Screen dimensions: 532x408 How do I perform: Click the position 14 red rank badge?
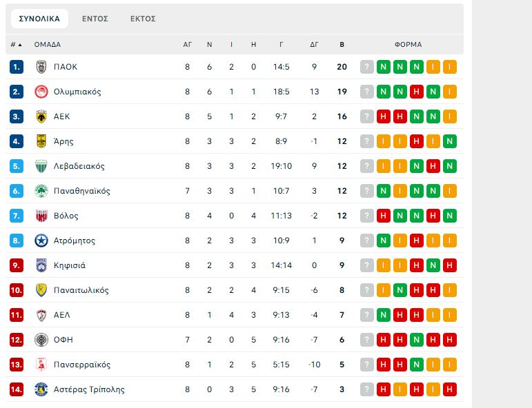click(x=17, y=389)
